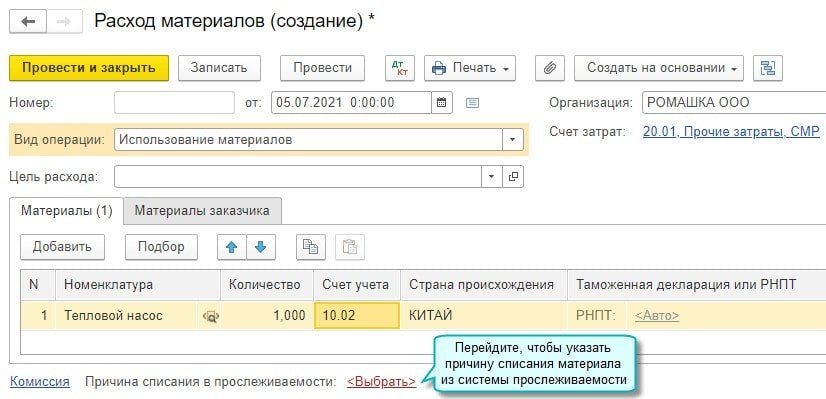Select Счет учета cell 10.02
The width and height of the screenshot is (826, 399).
357,316
